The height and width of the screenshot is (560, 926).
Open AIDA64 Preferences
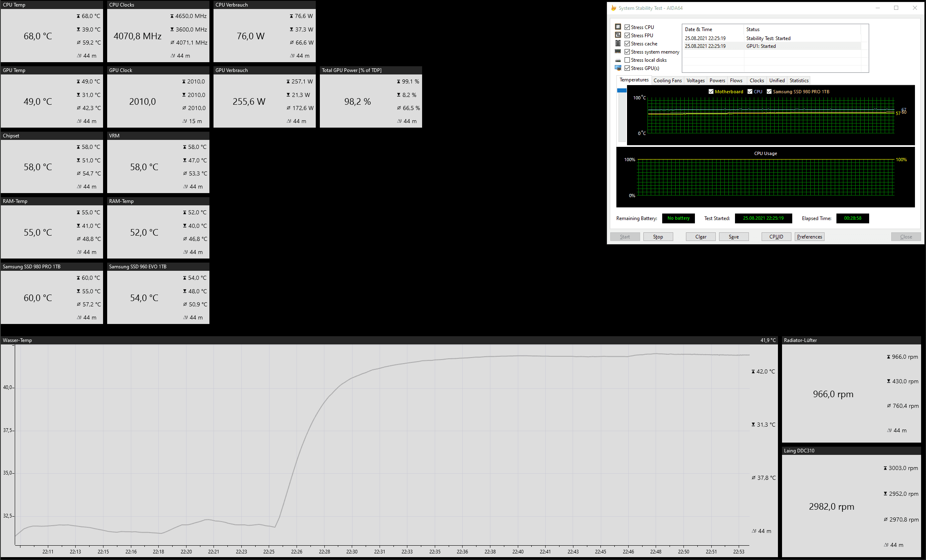coord(809,237)
